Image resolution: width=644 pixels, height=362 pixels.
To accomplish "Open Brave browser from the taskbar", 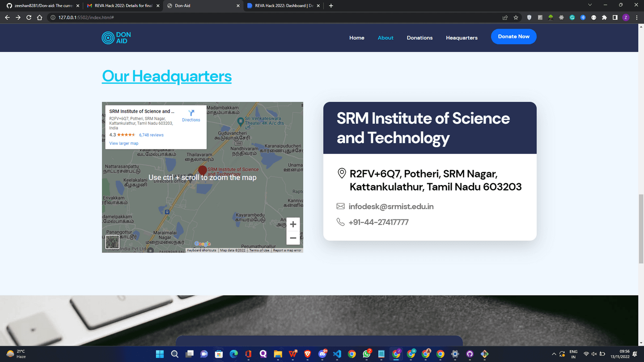I will 308,354.
